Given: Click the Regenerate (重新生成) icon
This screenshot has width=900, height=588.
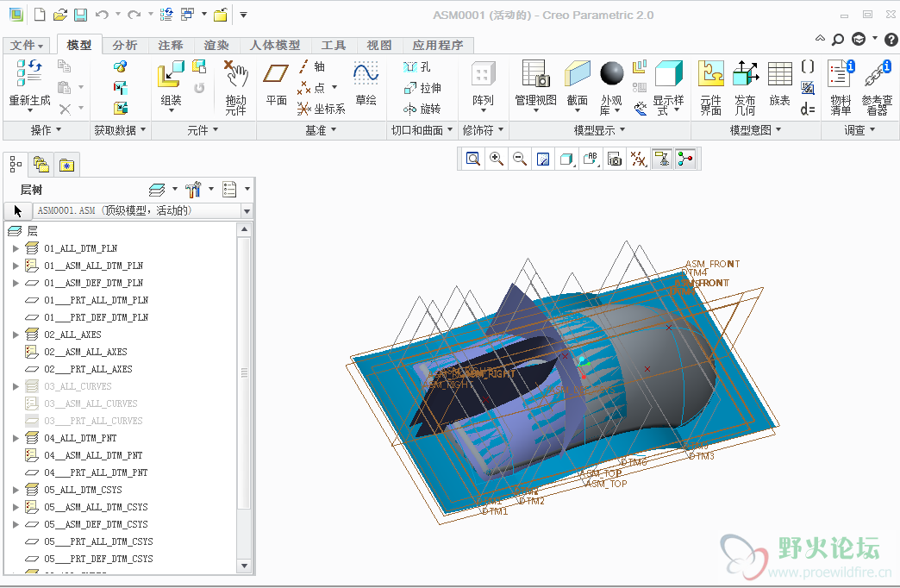Looking at the screenshot, I should click(x=29, y=73).
